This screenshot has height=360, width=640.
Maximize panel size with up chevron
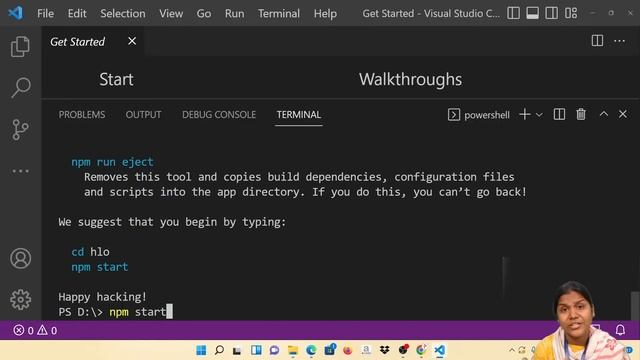coord(604,114)
